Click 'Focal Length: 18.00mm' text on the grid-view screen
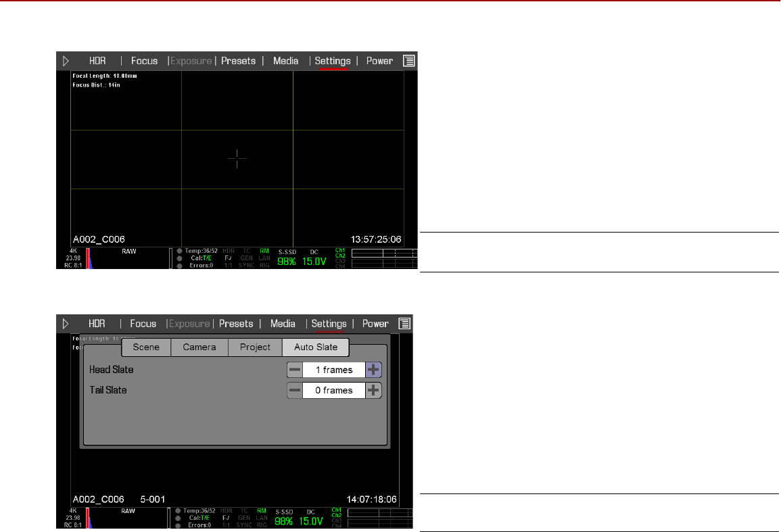781x532 pixels. [x=105, y=76]
